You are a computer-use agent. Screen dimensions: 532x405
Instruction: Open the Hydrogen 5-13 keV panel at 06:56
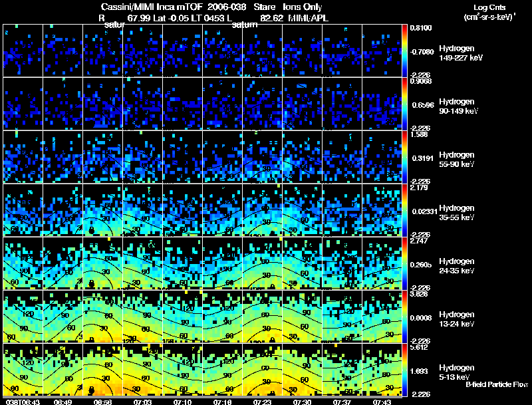103,370
